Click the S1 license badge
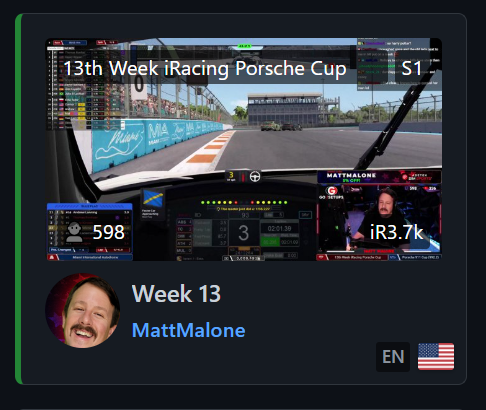Image resolution: width=486 pixels, height=410 pixels. pos(411,69)
